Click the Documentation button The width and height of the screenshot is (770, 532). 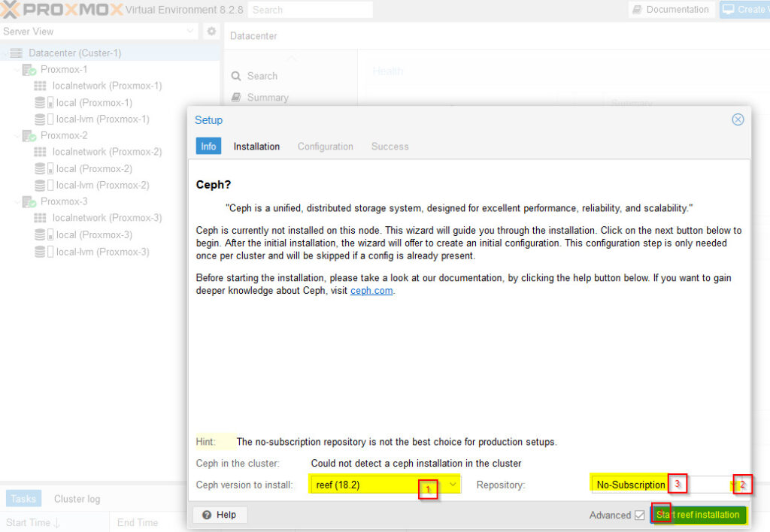click(671, 9)
